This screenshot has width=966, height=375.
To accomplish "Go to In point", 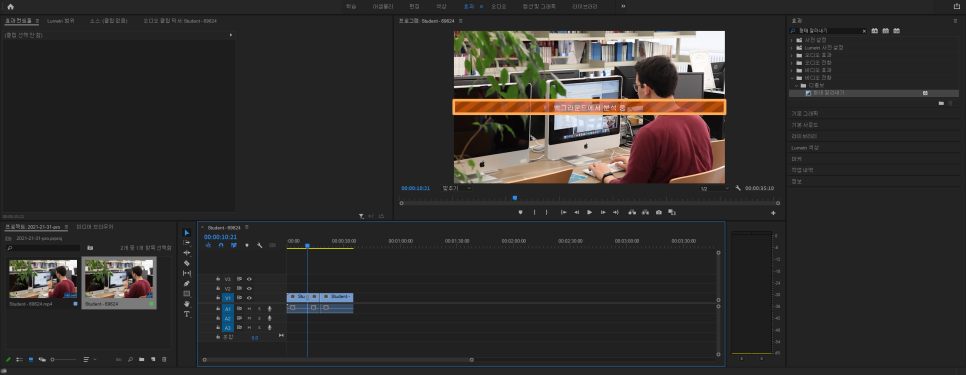I will tap(563, 212).
